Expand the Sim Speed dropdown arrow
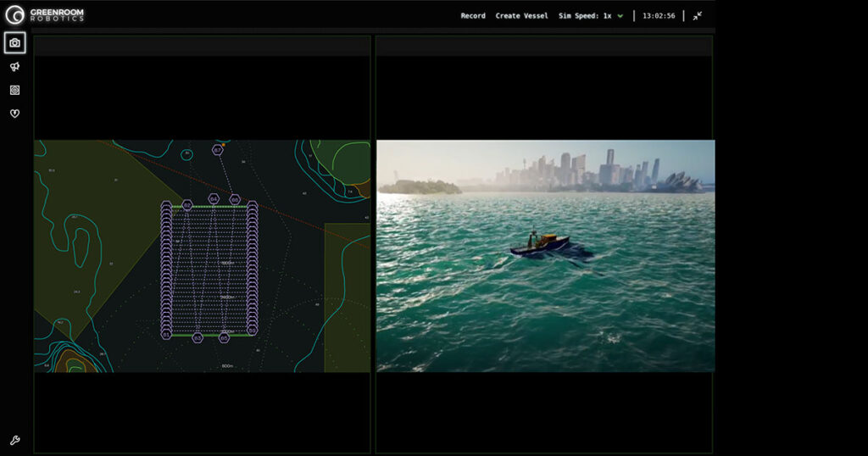Screen dimensions: 868x456 coord(620,16)
